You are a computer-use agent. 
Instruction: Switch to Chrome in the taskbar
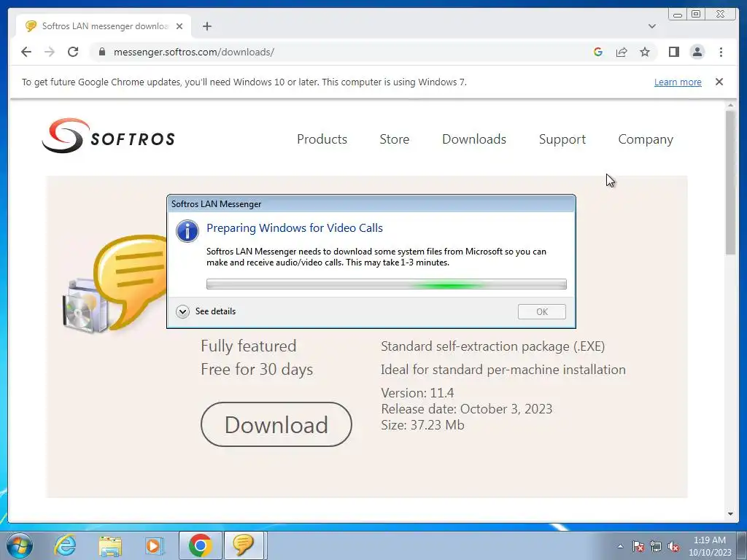200,545
